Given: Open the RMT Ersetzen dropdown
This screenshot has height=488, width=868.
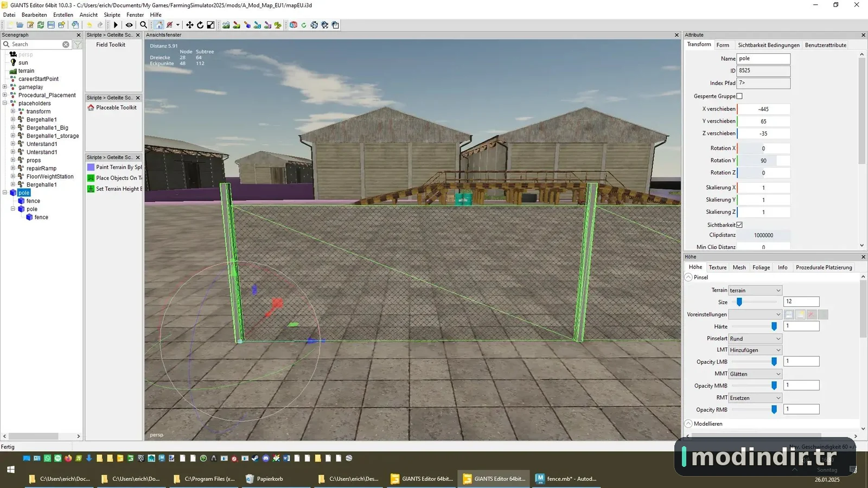Looking at the screenshot, I should pyautogui.click(x=755, y=398).
